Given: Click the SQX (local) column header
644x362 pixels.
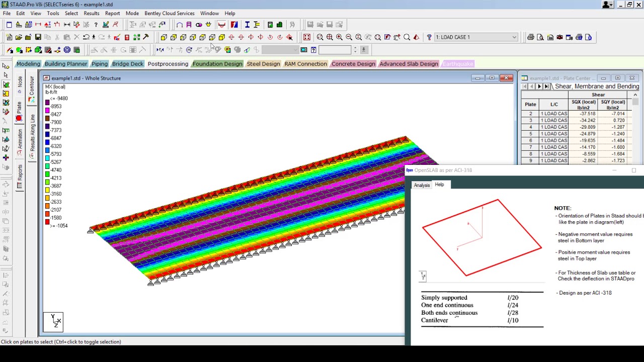Looking at the screenshot, I should (584, 105).
